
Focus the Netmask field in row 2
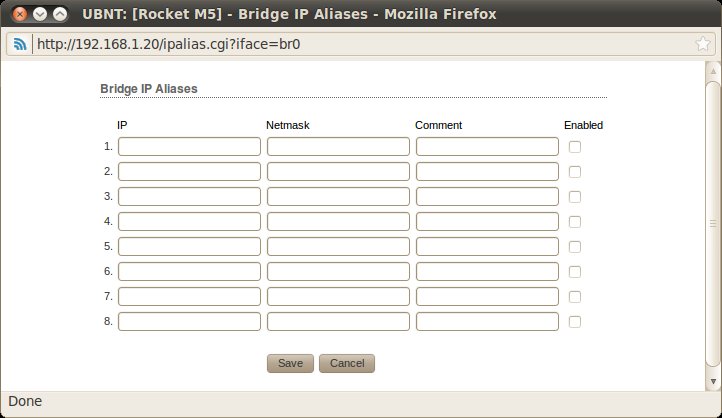(x=338, y=172)
